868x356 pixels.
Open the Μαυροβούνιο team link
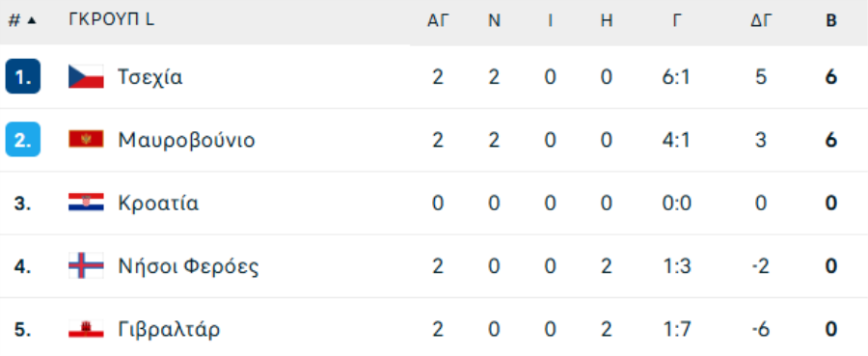(x=186, y=140)
